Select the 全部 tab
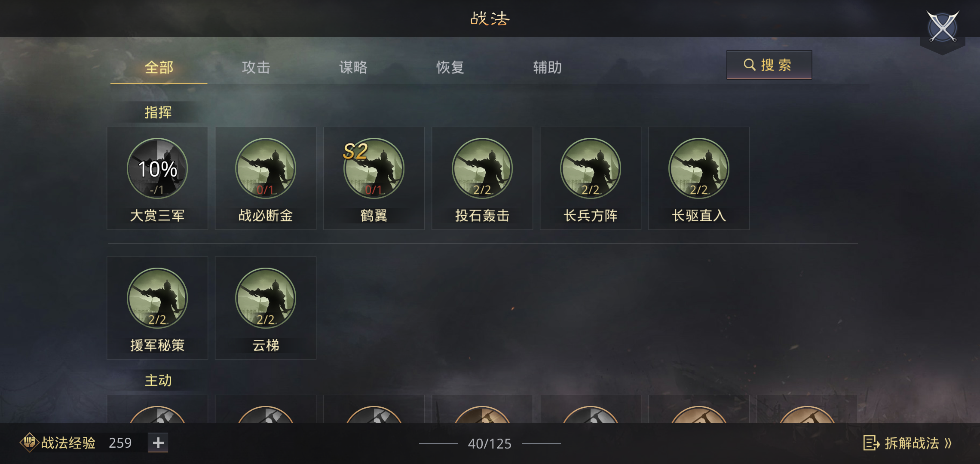 tap(159, 67)
